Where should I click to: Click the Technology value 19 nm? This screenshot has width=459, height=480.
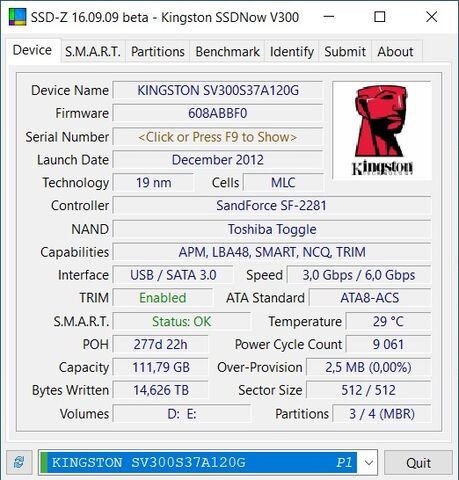coord(153,183)
